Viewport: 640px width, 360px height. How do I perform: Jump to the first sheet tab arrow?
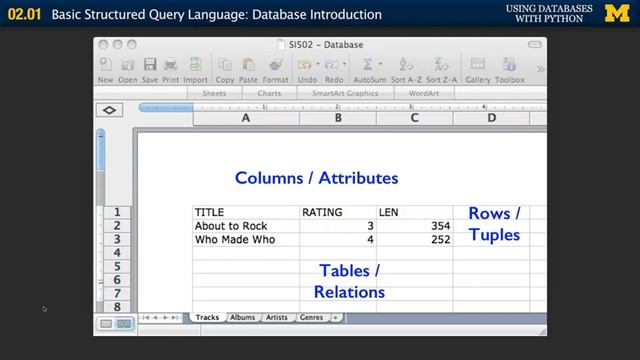pyautogui.click(x=146, y=318)
